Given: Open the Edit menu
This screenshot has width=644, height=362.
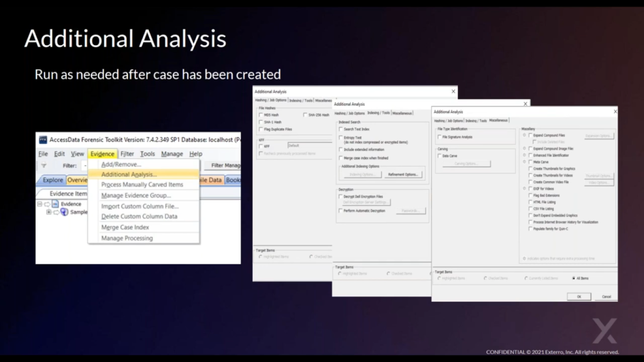Looking at the screenshot, I should [x=59, y=154].
